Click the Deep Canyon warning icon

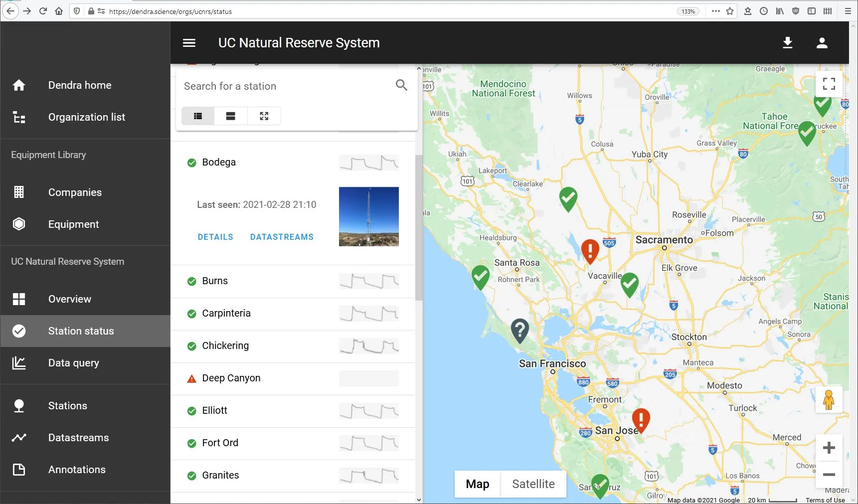click(191, 379)
